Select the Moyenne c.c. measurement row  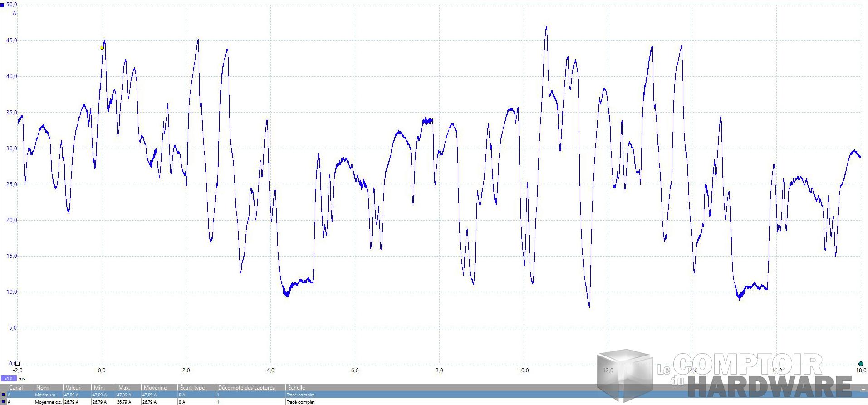[48, 402]
